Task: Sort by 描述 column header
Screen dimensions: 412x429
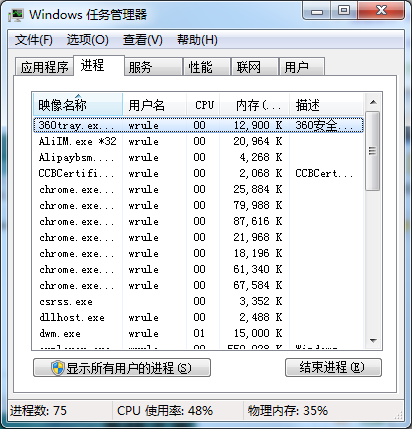Action: 326,105
